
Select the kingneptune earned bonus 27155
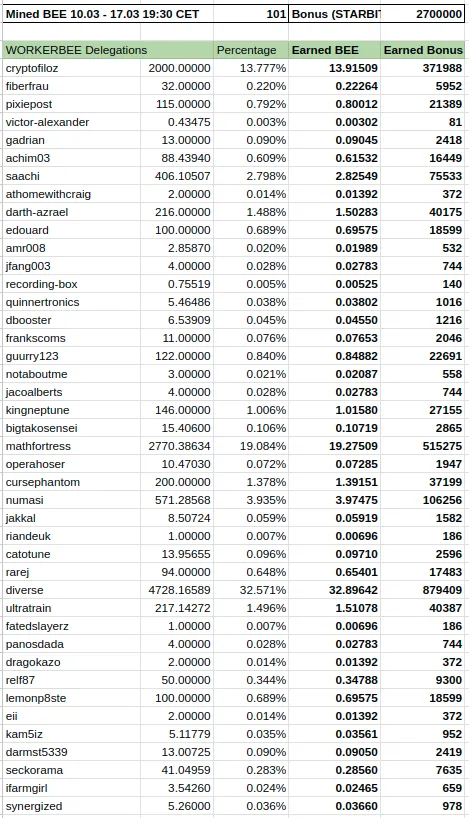click(423, 410)
